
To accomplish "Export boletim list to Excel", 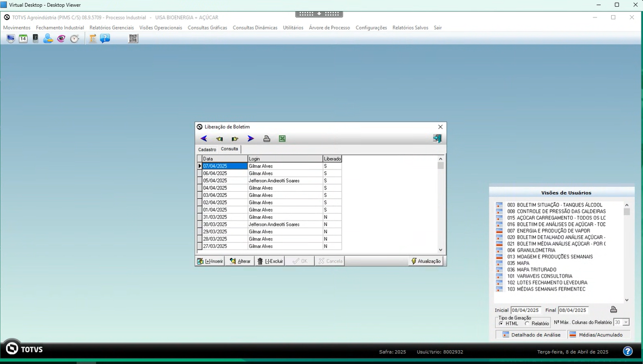I will click(x=282, y=139).
